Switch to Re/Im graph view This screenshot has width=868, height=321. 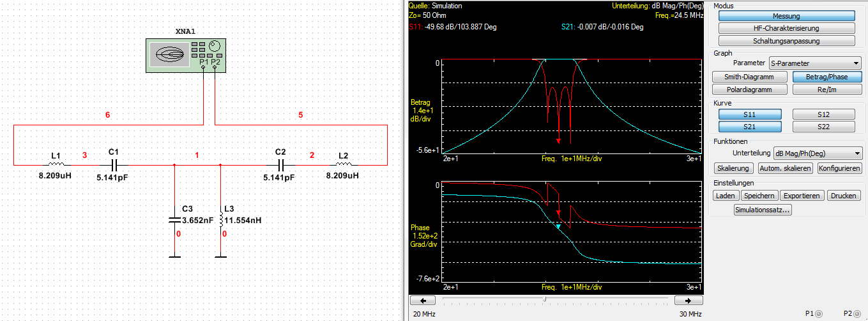[x=826, y=90]
